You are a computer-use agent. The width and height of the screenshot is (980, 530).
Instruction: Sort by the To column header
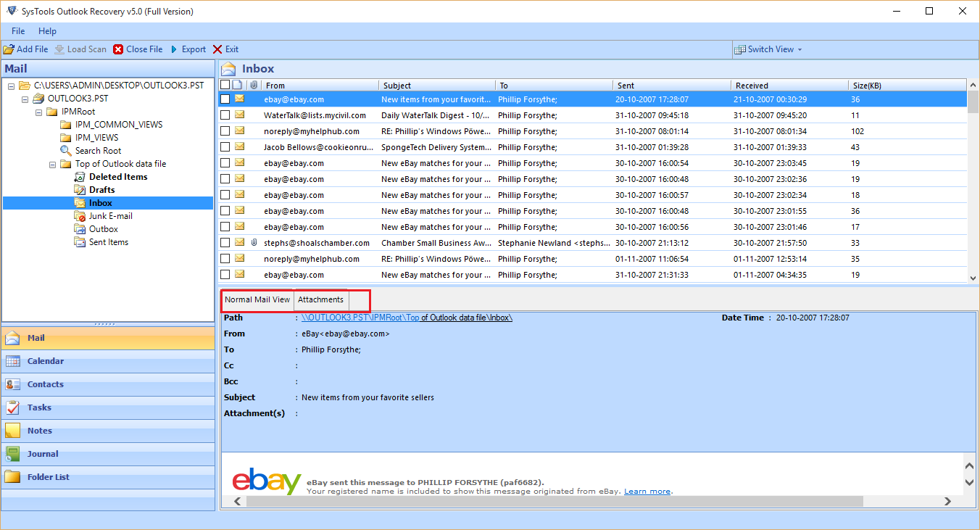555,86
